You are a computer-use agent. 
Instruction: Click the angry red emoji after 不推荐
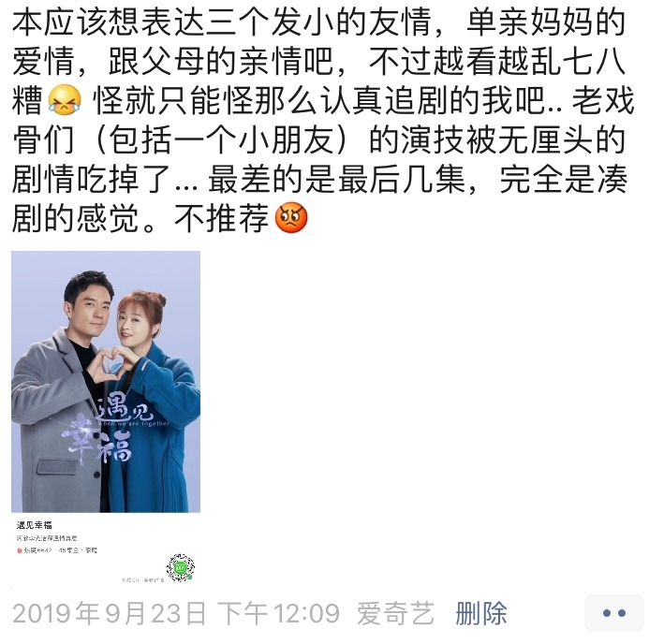pyautogui.click(x=291, y=217)
